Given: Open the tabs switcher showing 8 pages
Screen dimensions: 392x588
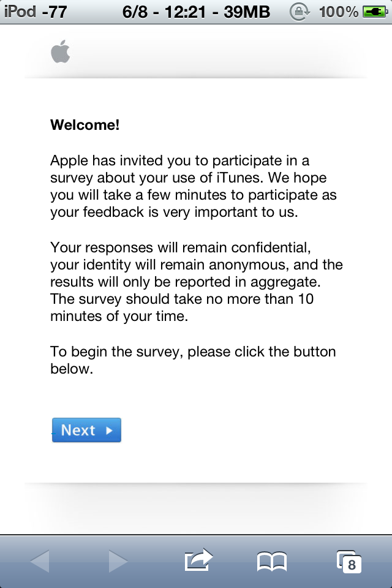Looking at the screenshot, I should coord(349,562).
